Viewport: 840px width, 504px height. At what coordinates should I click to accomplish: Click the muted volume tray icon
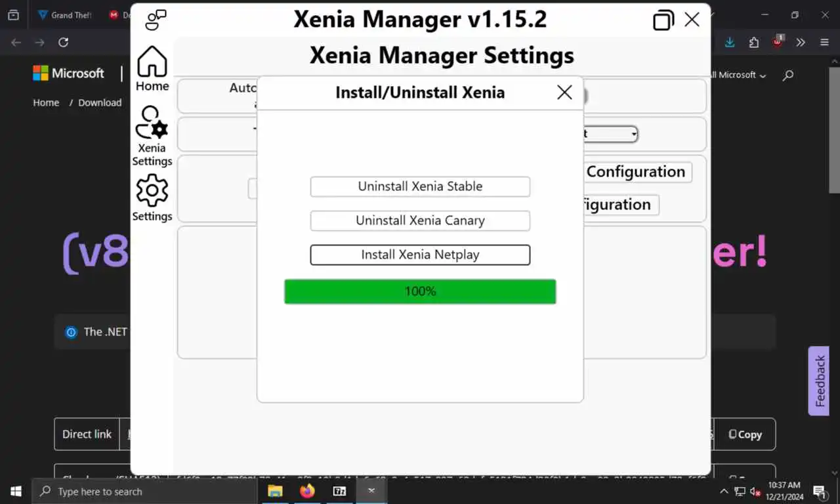coord(755,491)
